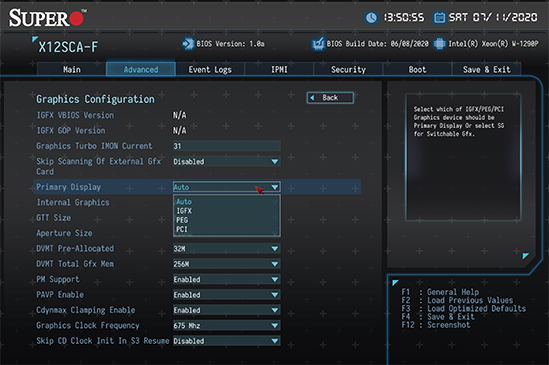Click the Primary Display label
The image size is (549, 365).
(69, 187)
